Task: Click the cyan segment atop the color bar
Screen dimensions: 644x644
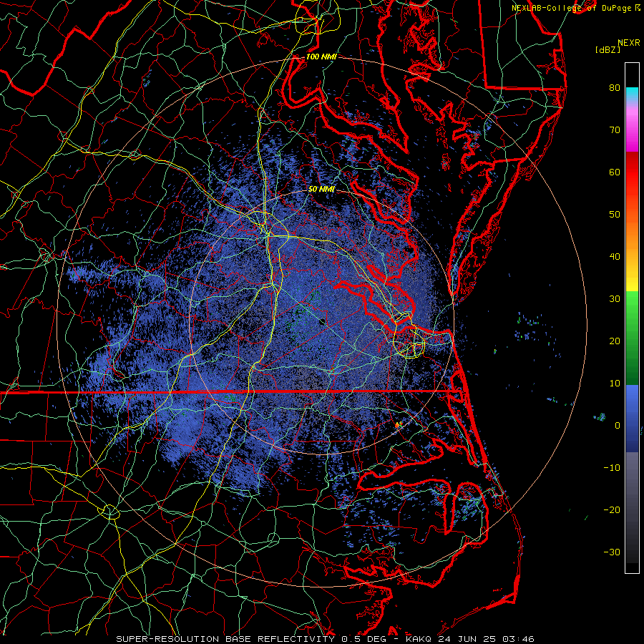Action: click(x=632, y=95)
